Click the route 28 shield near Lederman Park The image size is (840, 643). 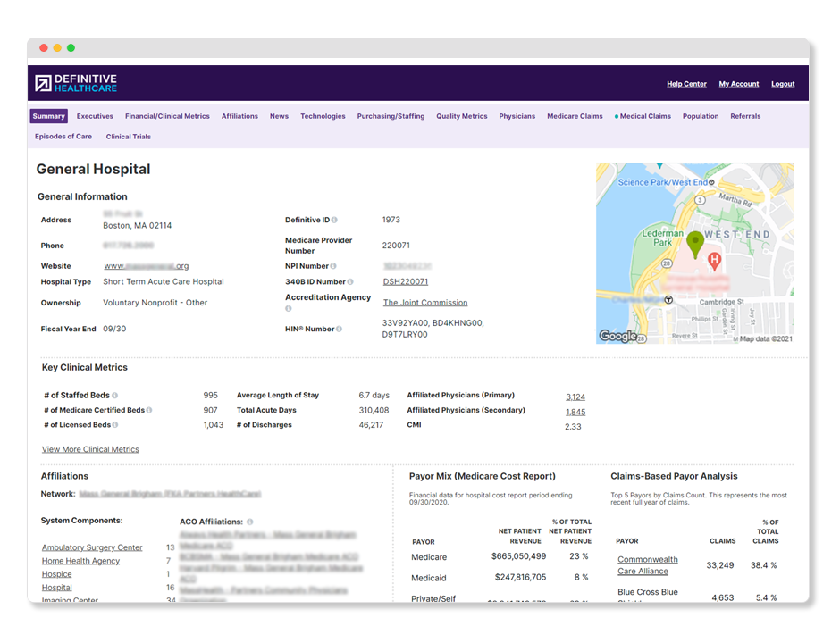667,263
